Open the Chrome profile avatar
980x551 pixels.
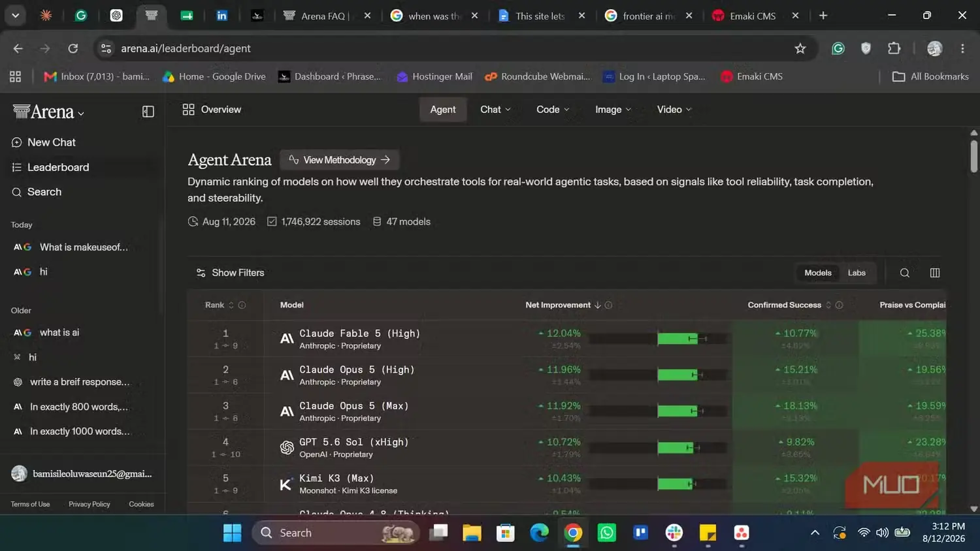pyautogui.click(x=935, y=48)
